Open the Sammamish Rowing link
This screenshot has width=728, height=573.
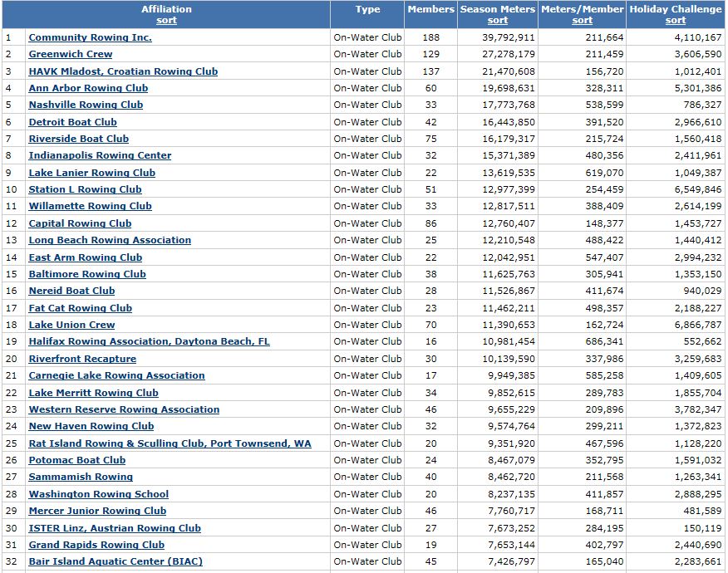tap(81, 477)
